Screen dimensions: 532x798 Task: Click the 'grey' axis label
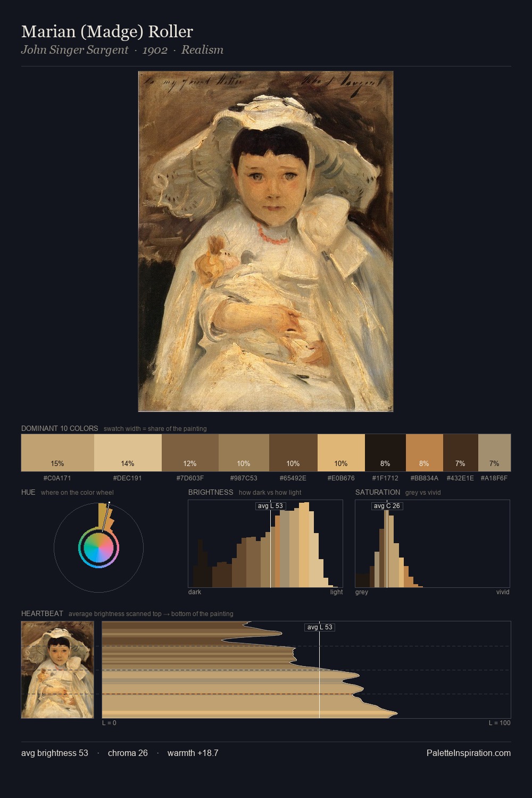coord(362,592)
